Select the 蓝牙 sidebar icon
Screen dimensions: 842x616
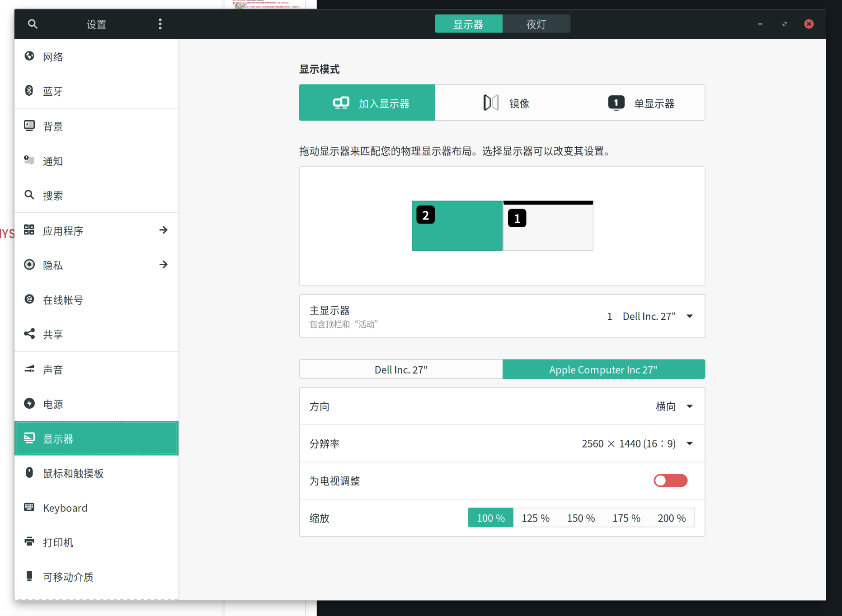tap(29, 91)
